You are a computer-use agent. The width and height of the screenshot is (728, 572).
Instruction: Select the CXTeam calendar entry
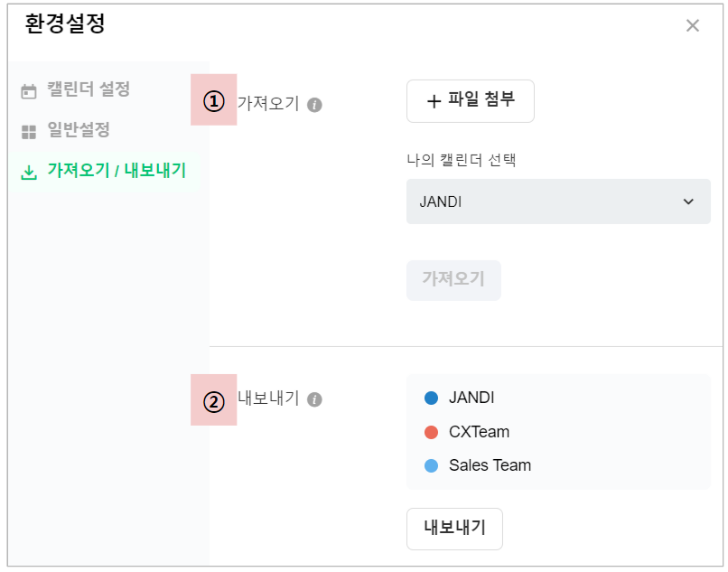[x=479, y=432]
